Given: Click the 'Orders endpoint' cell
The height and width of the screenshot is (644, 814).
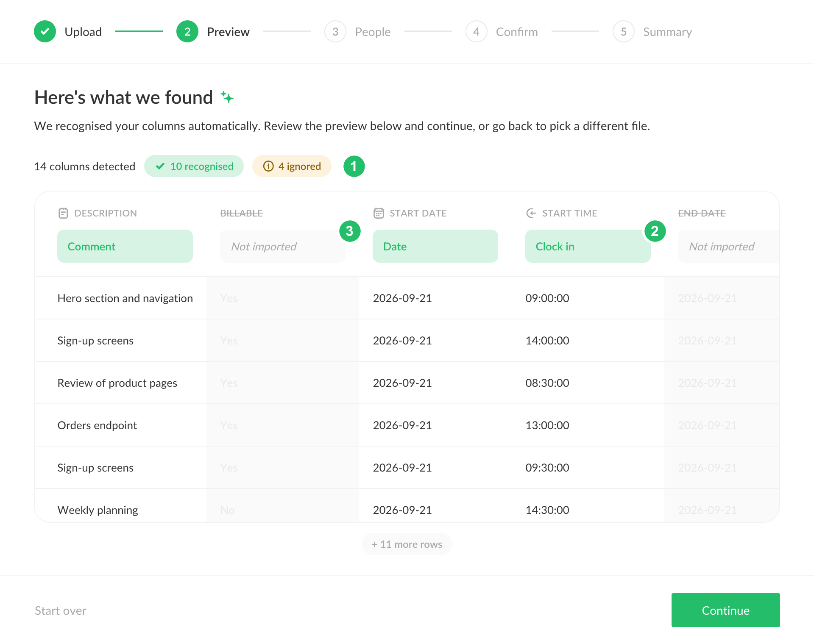Looking at the screenshot, I should point(97,425).
